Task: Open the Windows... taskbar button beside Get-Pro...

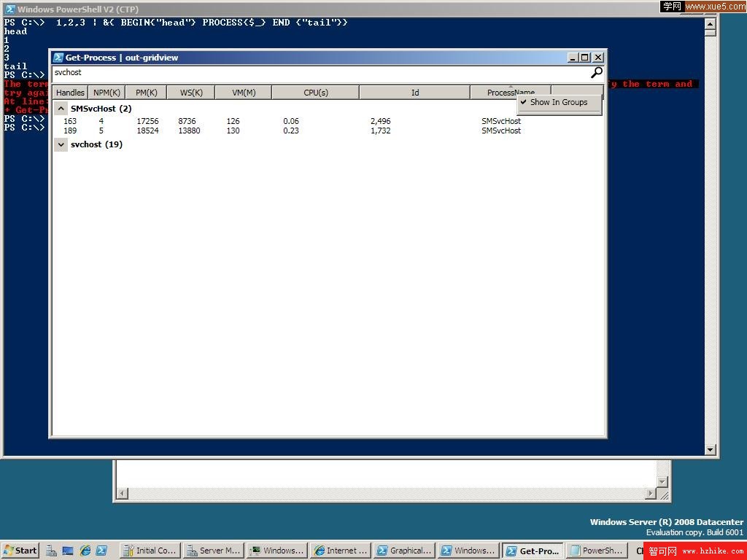Action: [469, 551]
